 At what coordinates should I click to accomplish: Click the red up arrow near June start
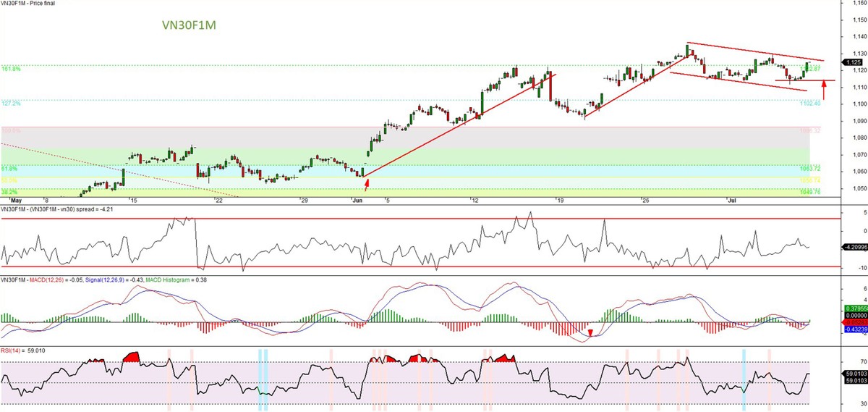coord(367,184)
